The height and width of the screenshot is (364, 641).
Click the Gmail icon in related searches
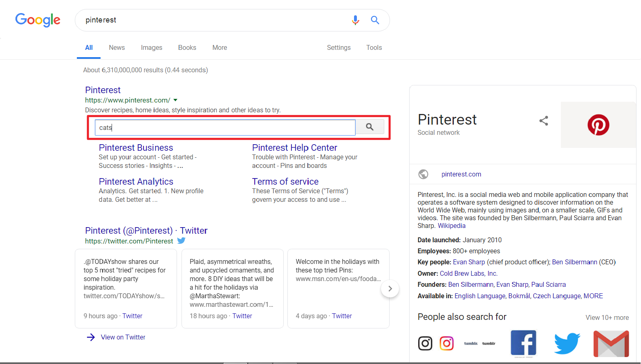pyautogui.click(x=611, y=344)
